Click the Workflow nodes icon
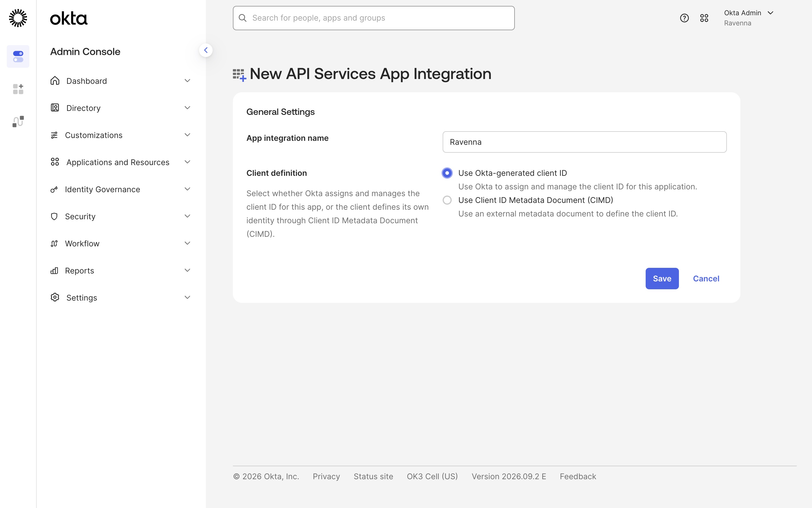This screenshot has height=508, width=812. pos(54,244)
